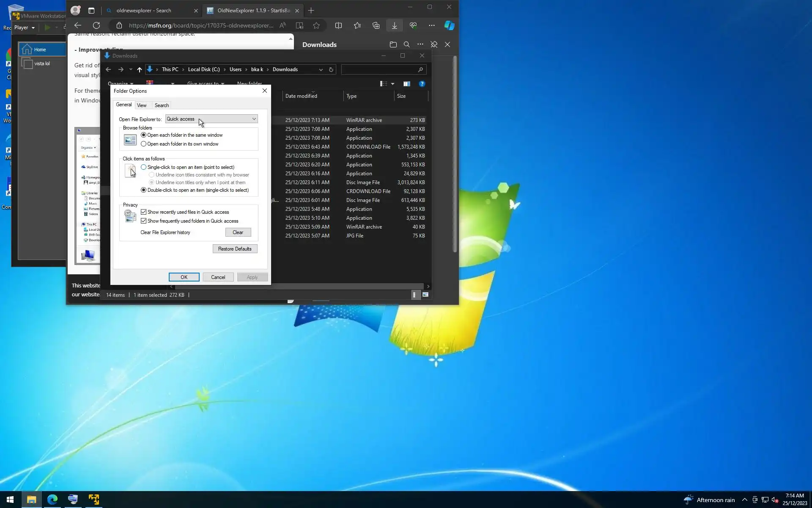Go up one folder level arrow
812x508 pixels.
point(139,69)
